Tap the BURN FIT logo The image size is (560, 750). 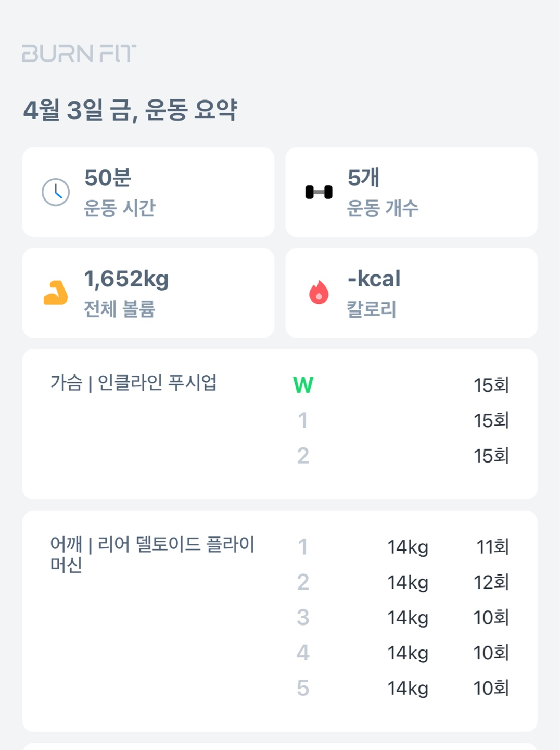click(x=79, y=54)
